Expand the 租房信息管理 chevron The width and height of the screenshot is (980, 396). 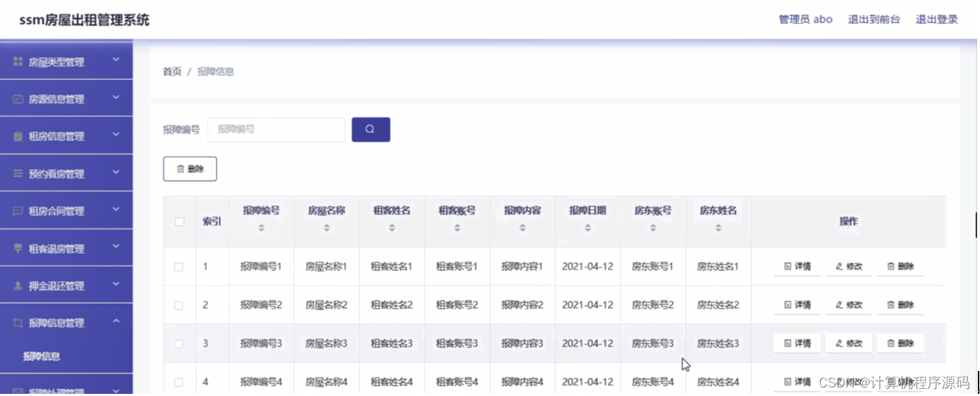pyautogui.click(x=116, y=135)
